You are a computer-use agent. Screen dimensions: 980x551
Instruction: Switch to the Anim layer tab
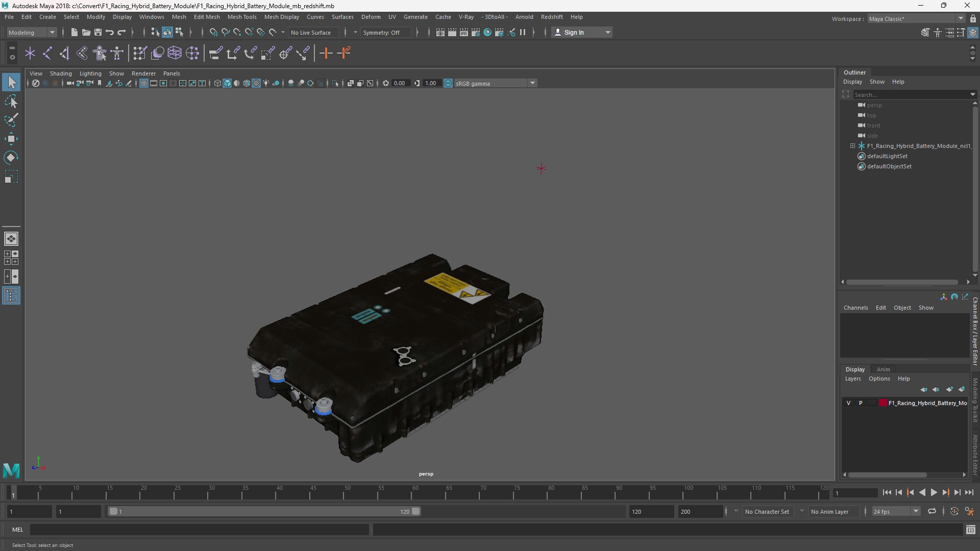tap(883, 369)
